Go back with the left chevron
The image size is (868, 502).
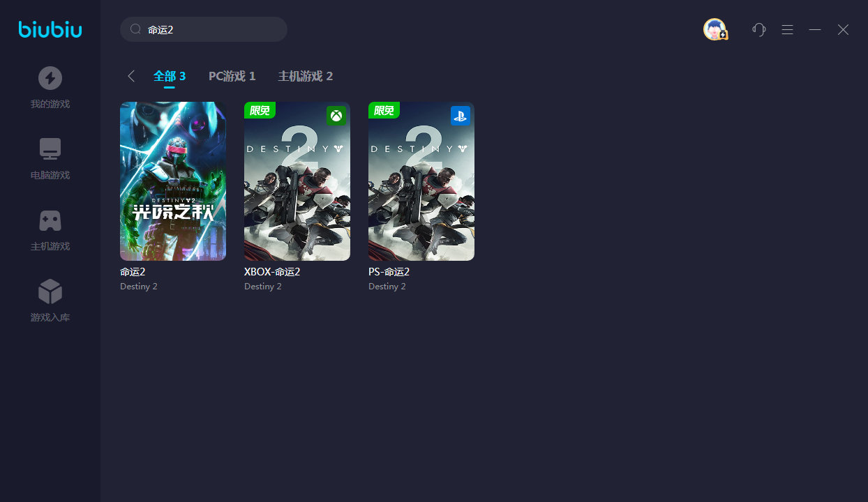pos(130,76)
